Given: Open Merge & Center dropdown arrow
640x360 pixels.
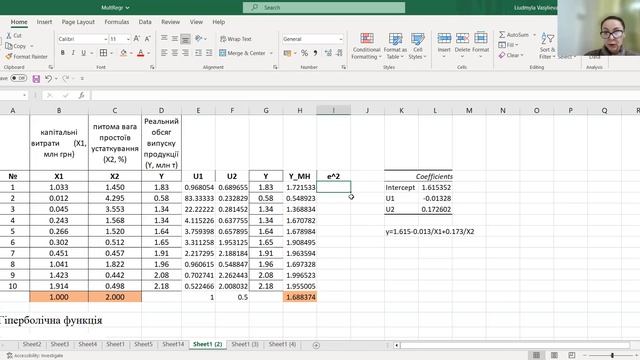Looking at the screenshot, I should point(271,53).
